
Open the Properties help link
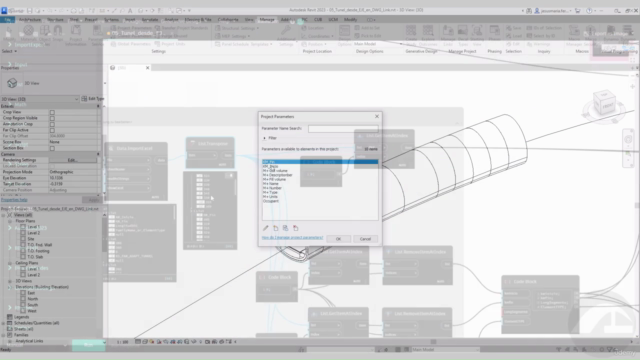14,200
